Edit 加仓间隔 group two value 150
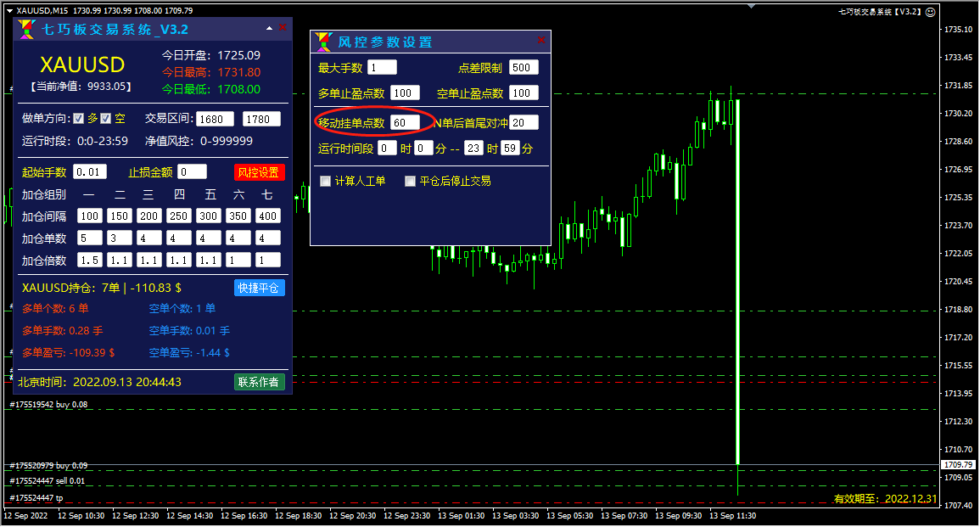The height and width of the screenshot is (527, 980). (x=120, y=216)
